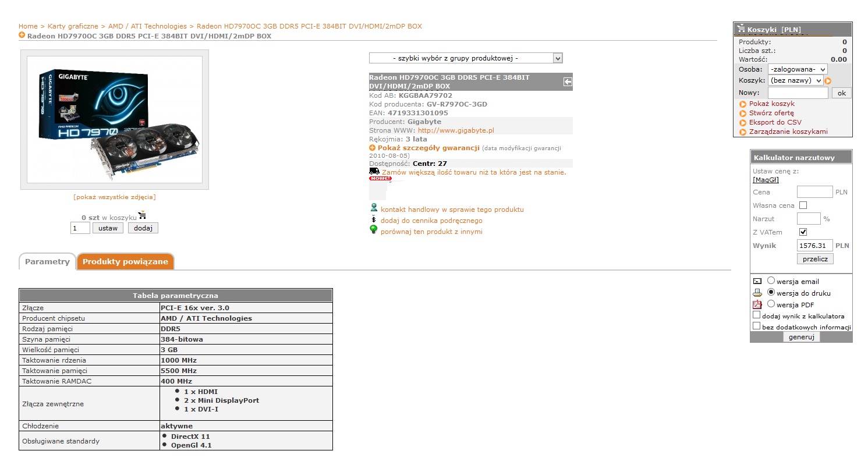This screenshot has height=472, width=868.
Task: Click "Zamów większą ilość towaru" link
Action: coord(474,172)
